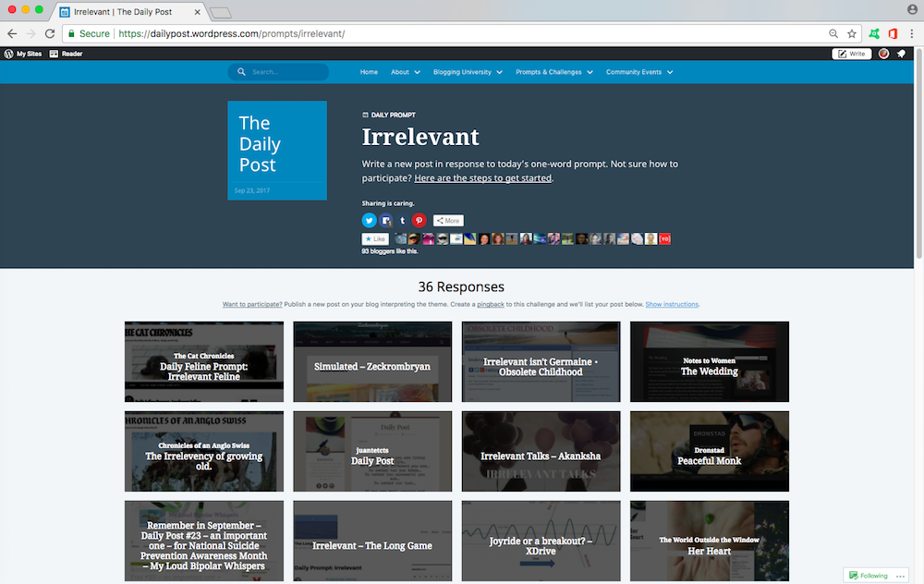Screen dimensions: 924x584
Task: Toggle the Like star button
Action: [375, 238]
